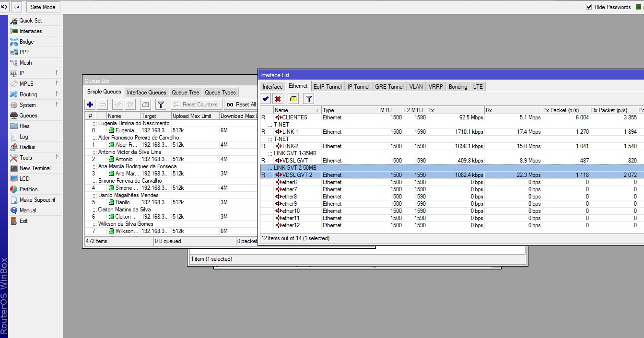Open New Terminal from sidebar
Screen dimensions: 644x338
pyautogui.click(x=35, y=168)
